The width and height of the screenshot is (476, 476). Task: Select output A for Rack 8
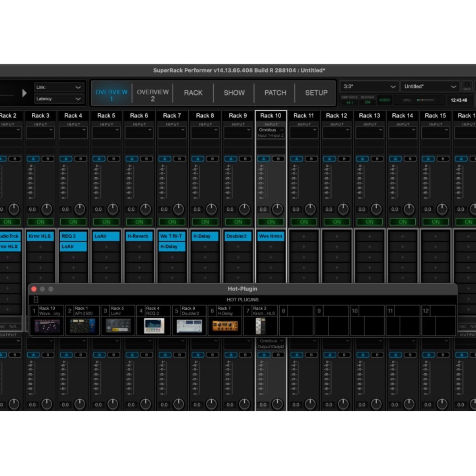click(x=198, y=355)
